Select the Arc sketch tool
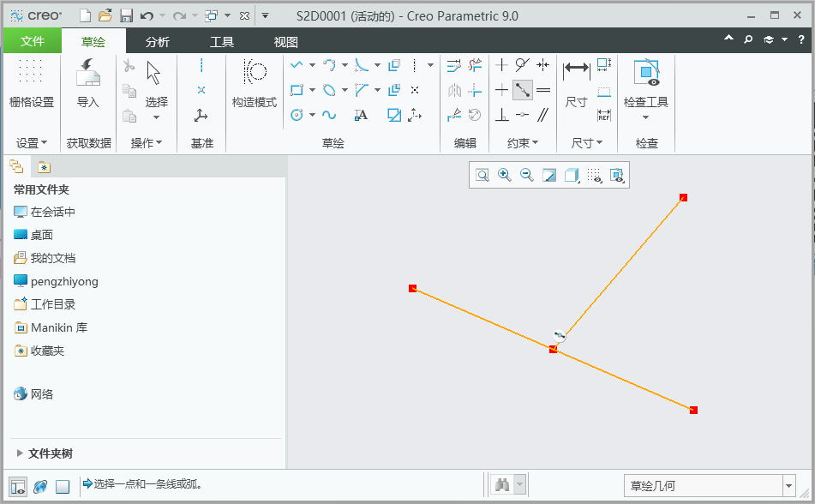This screenshot has height=504, width=815. (x=329, y=65)
